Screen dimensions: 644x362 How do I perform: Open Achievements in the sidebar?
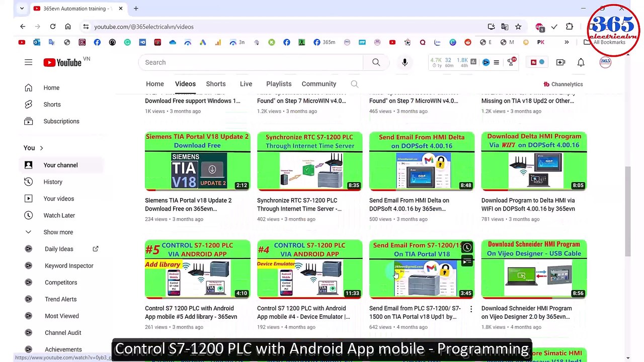pyautogui.click(x=63, y=349)
